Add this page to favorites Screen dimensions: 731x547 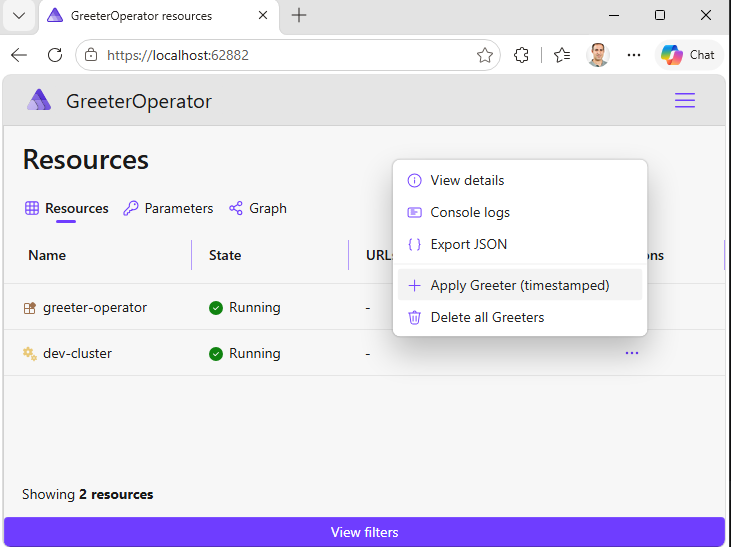coord(485,55)
